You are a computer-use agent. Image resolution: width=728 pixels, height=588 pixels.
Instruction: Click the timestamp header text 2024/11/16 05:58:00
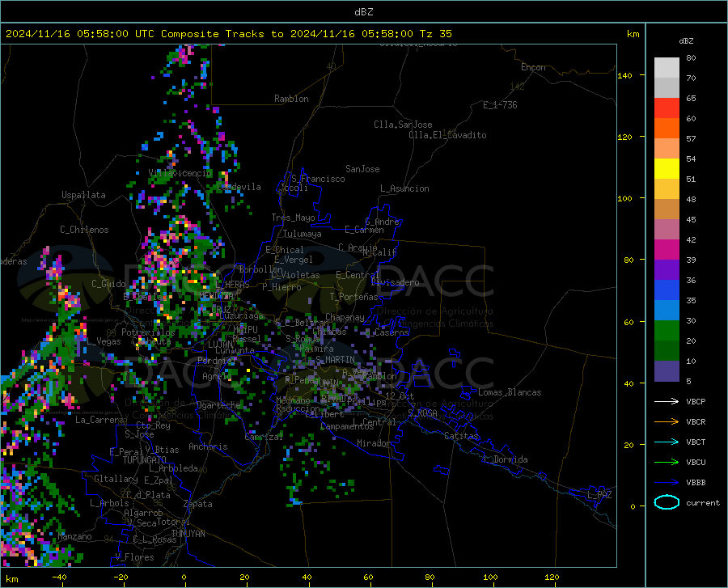[x=67, y=34]
